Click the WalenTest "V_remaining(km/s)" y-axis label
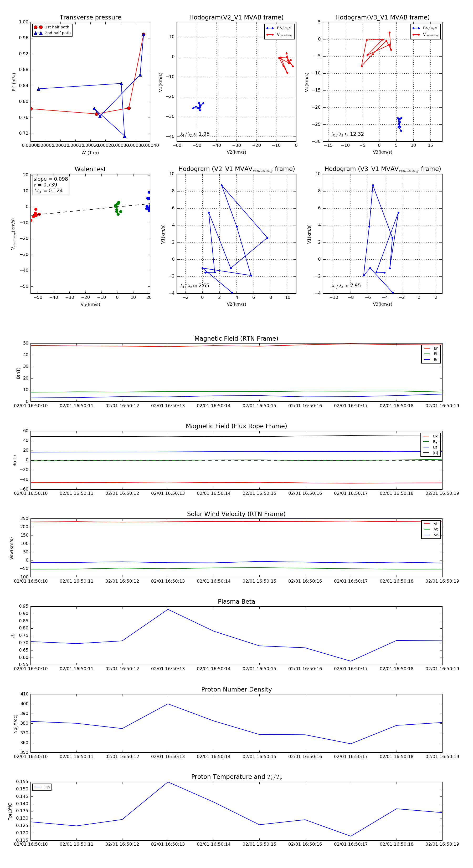This screenshot has width=473, height=868. click(x=13, y=234)
